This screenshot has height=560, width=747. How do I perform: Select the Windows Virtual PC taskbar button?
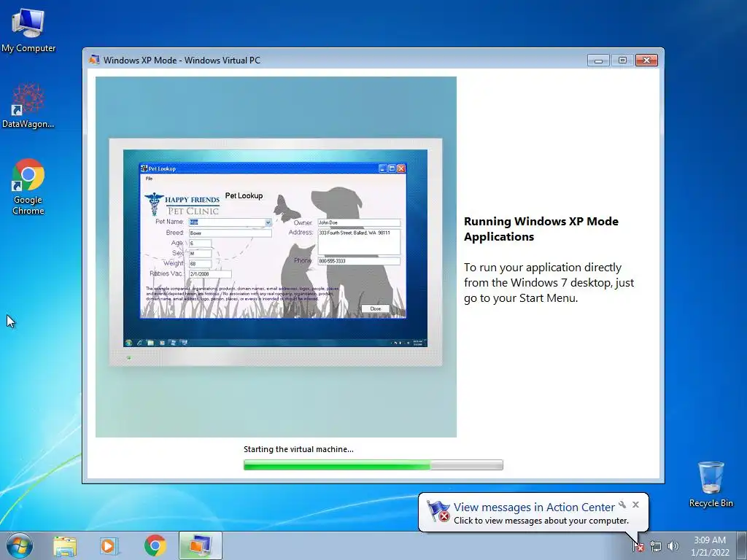point(201,546)
